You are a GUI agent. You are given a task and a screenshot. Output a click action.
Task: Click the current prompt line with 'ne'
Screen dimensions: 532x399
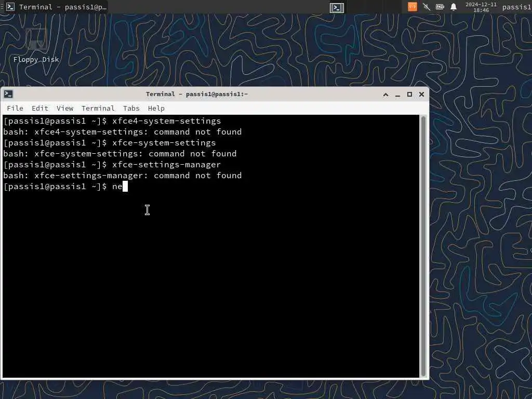click(65, 187)
